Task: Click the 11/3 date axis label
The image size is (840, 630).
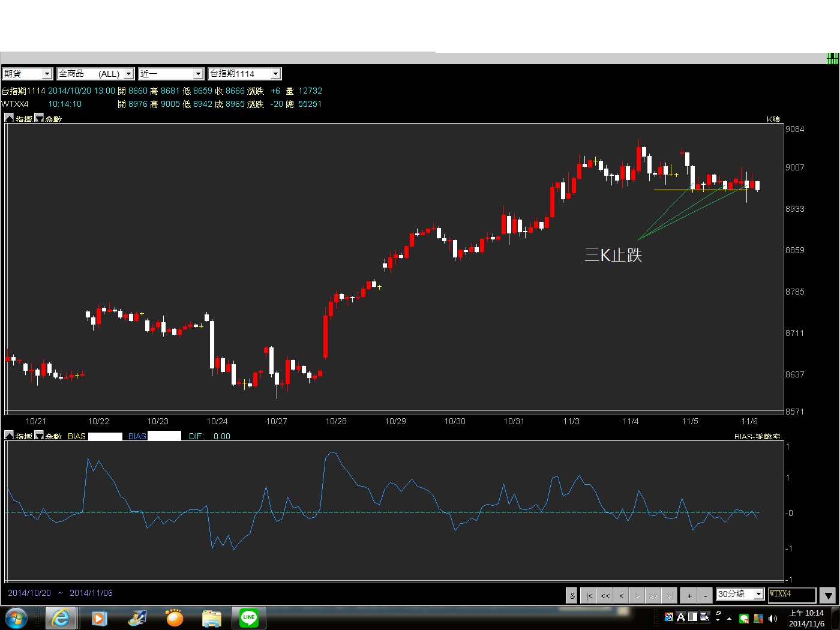Action: pos(571,421)
